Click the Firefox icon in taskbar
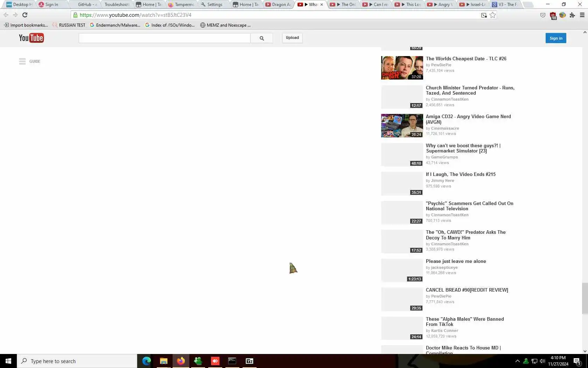This screenshot has height=368, width=588. (181, 361)
